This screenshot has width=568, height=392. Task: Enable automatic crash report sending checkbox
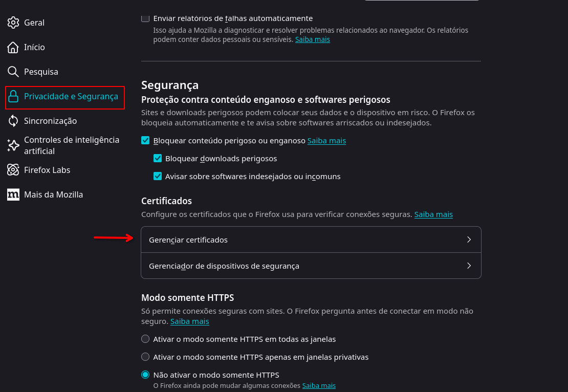(x=145, y=18)
